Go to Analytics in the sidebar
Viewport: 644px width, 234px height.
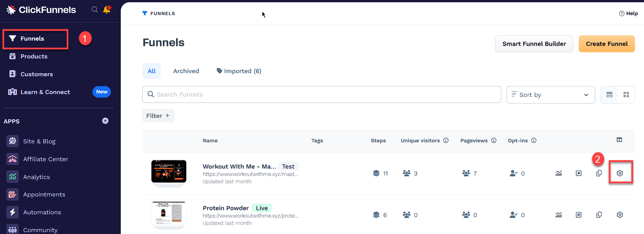(x=36, y=177)
